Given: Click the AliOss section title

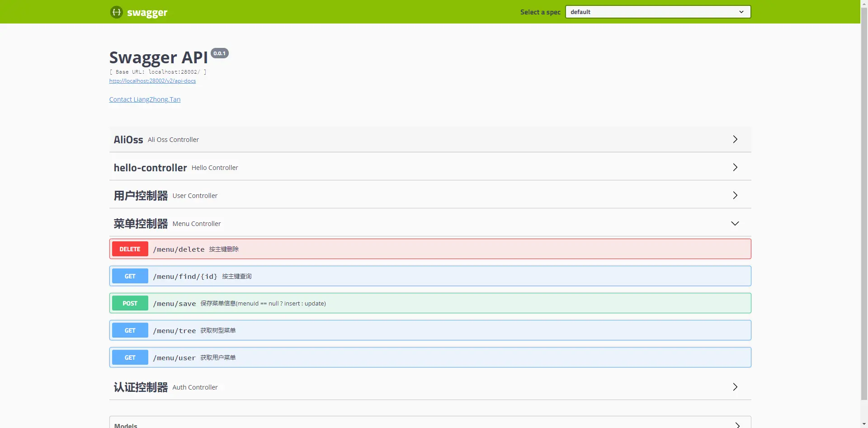Looking at the screenshot, I should coord(128,140).
